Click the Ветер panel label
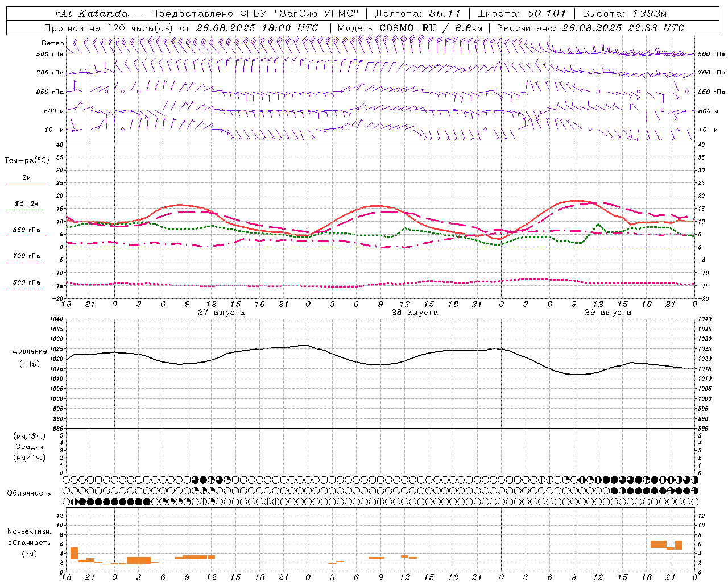The height and width of the screenshot is (582, 728). [53, 43]
